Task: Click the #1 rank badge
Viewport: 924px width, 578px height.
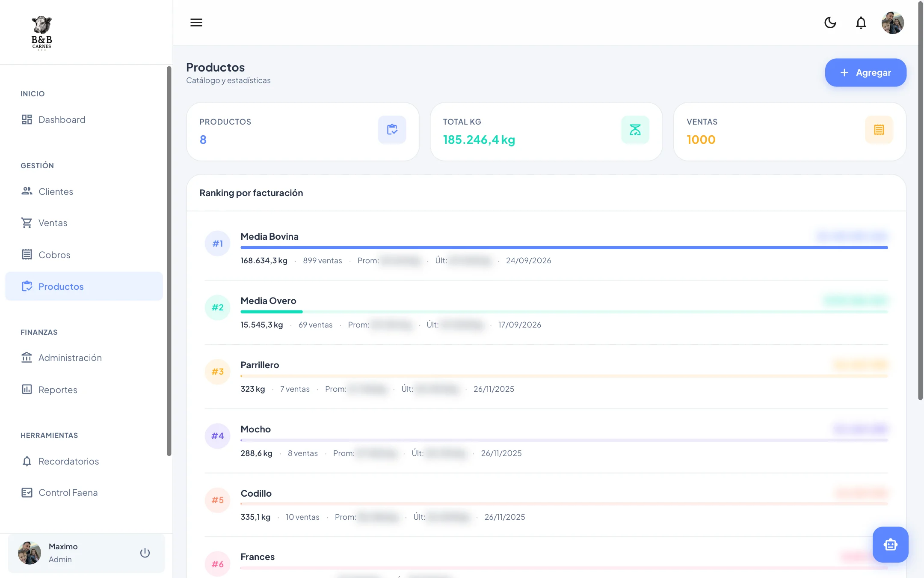Action: [218, 243]
